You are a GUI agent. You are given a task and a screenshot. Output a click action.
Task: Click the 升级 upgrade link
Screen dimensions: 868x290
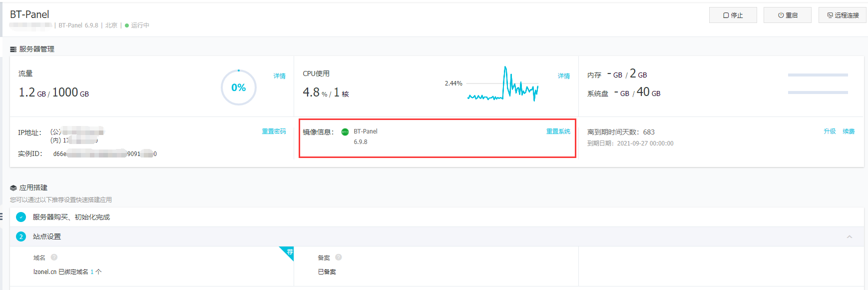[x=830, y=131]
